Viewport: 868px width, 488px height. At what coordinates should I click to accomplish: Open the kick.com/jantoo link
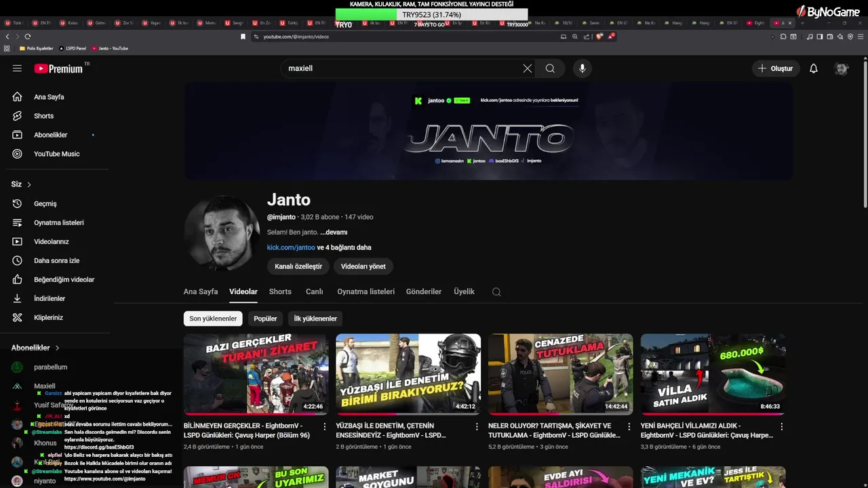291,247
